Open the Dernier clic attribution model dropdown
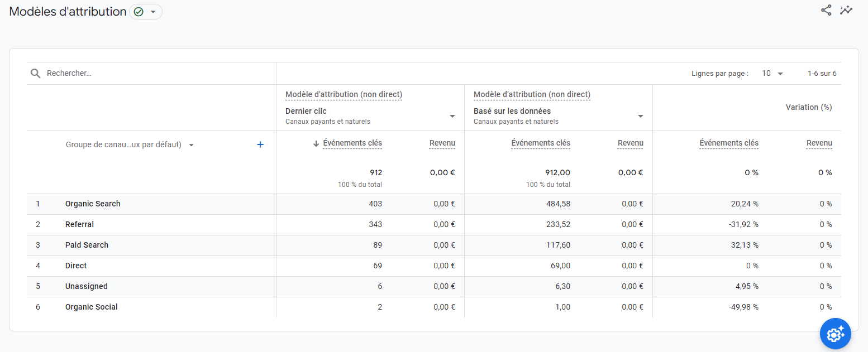Image resolution: width=868 pixels, height=352 pixels. (370, 115)
